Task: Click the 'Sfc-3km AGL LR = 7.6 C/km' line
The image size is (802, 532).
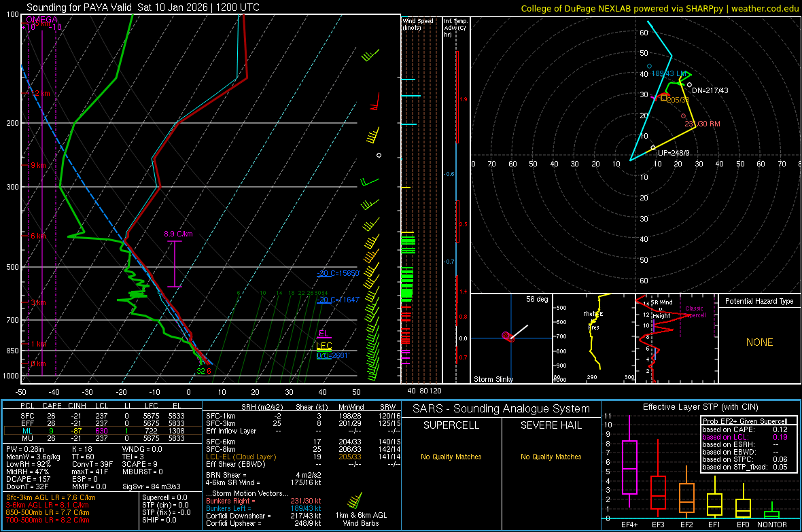Action: tap(51, 497)
